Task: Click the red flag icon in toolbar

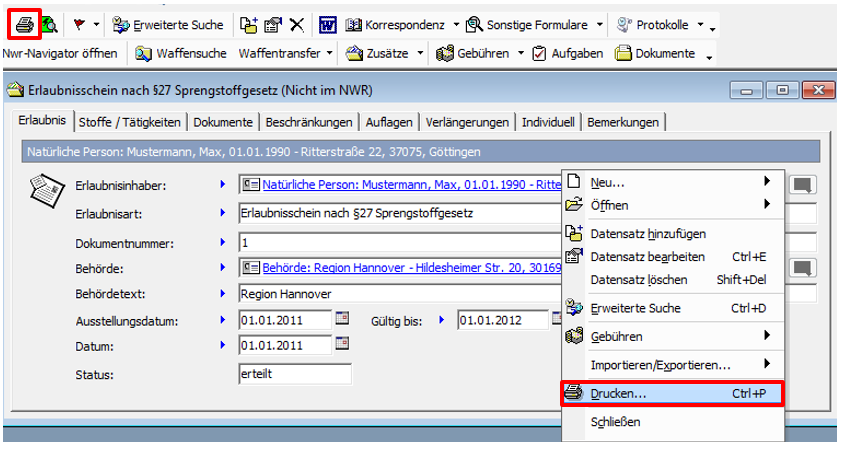Action: (78, 23)
